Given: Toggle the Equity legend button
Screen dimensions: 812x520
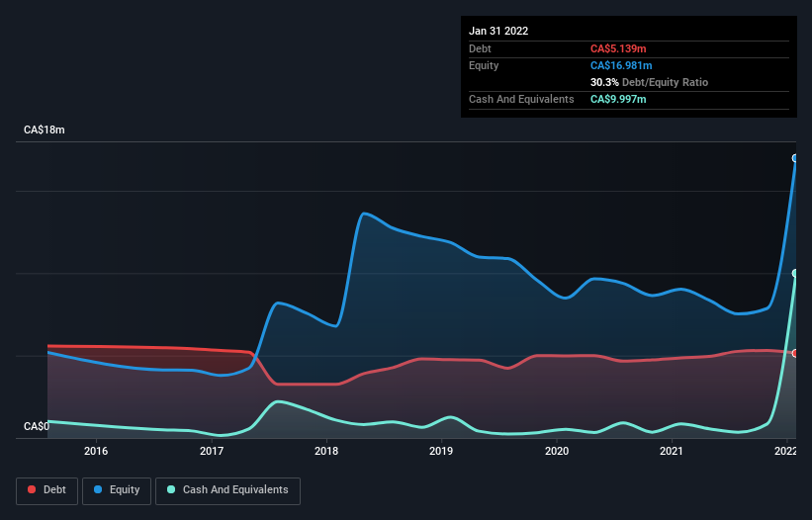Looking at the screenshot, I should tap(117, 490).
